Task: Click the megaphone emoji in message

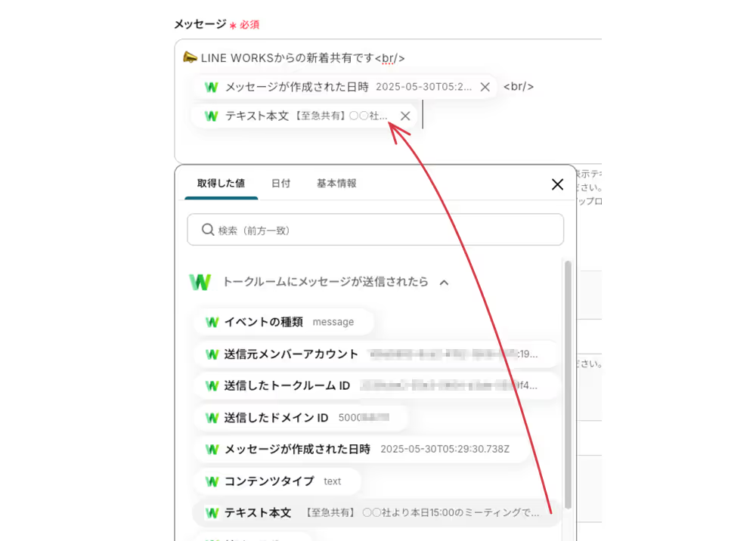Action: click(191, 58)
